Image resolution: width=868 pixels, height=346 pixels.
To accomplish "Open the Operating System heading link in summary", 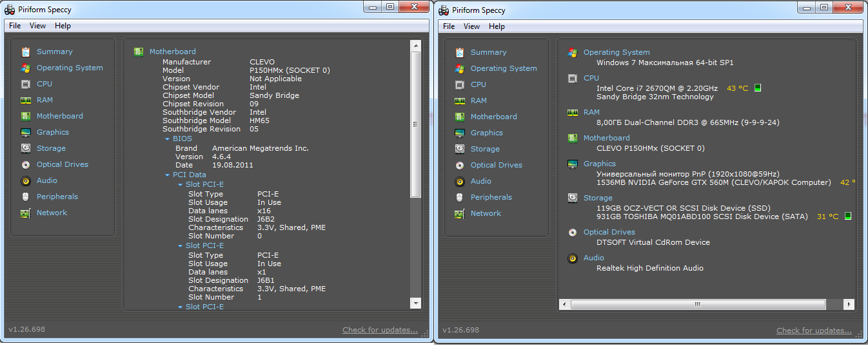I will coord(616,52).
